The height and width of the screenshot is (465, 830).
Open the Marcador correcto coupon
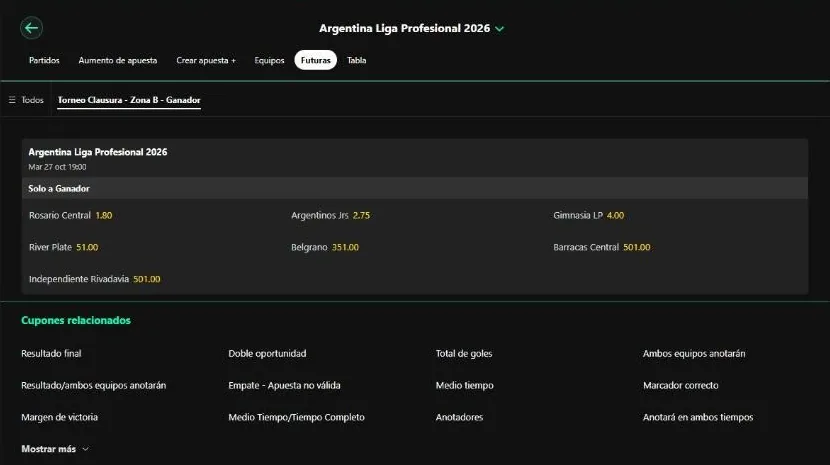pos(681,386)
